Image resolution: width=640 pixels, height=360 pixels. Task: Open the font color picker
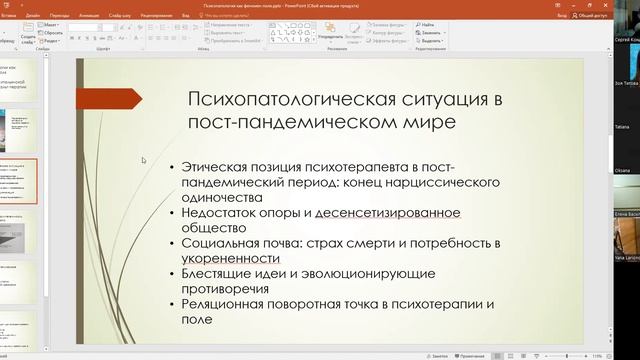coord(137,38)
